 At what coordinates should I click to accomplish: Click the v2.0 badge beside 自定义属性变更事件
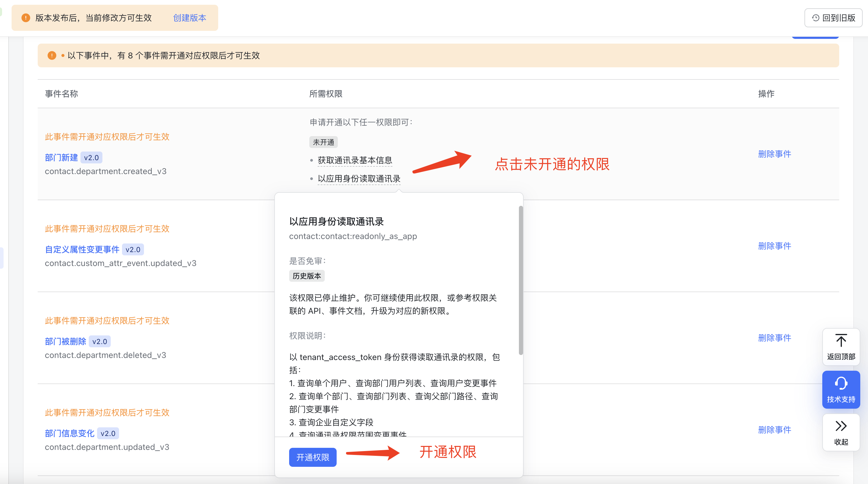click(x=133, y=249)
